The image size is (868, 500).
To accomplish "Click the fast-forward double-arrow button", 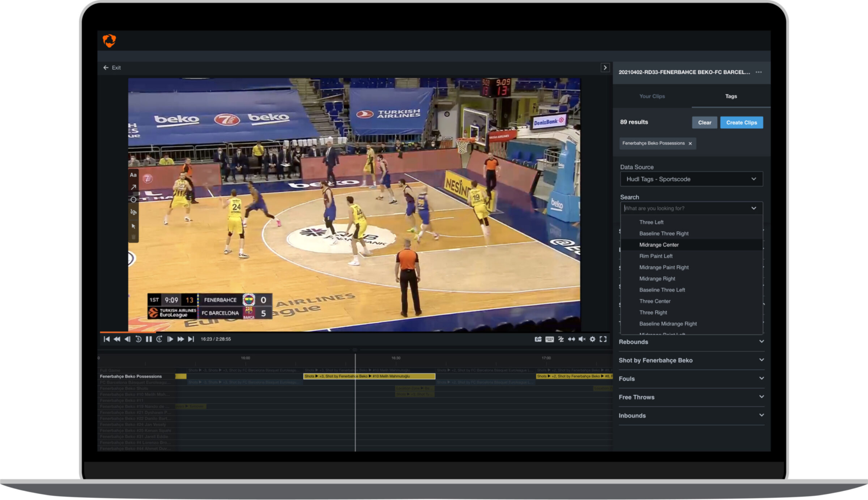I will pos(180,339).
